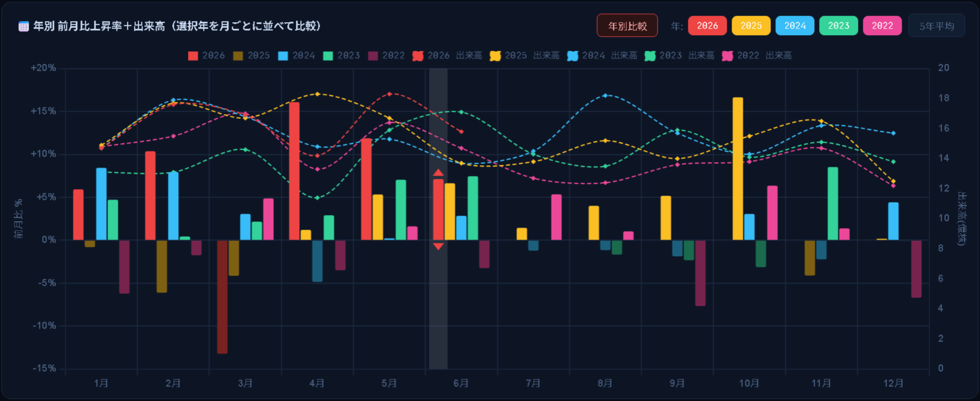This screenshot has width=980, height=401.
Task: Click the 2025 出来高 legend icon
Action: point(495,56)
